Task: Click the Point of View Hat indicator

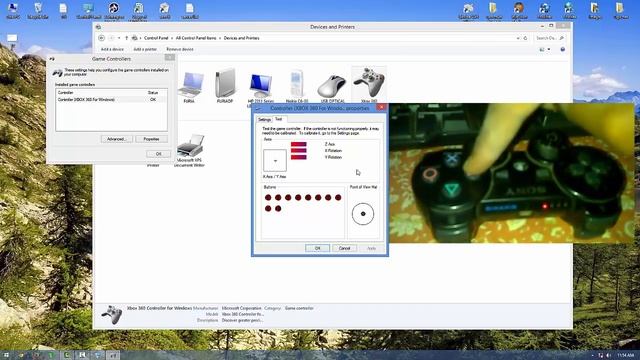Action: click(x=363, y=214)
